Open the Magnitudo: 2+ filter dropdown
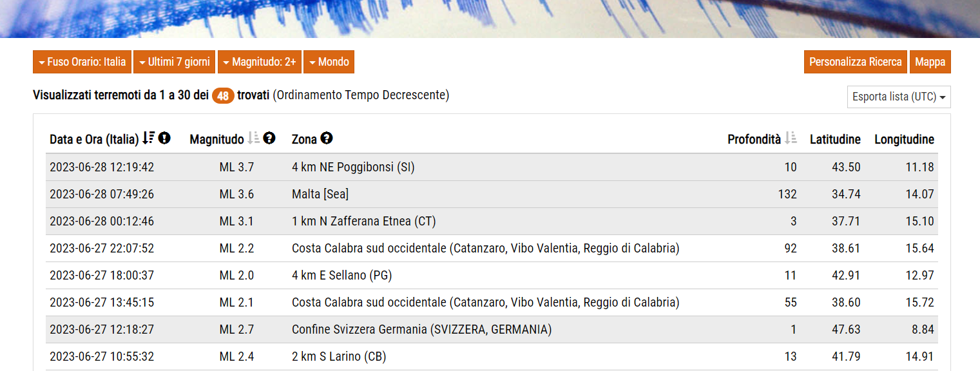Viewport: 980px width, 371px height. 260,62
